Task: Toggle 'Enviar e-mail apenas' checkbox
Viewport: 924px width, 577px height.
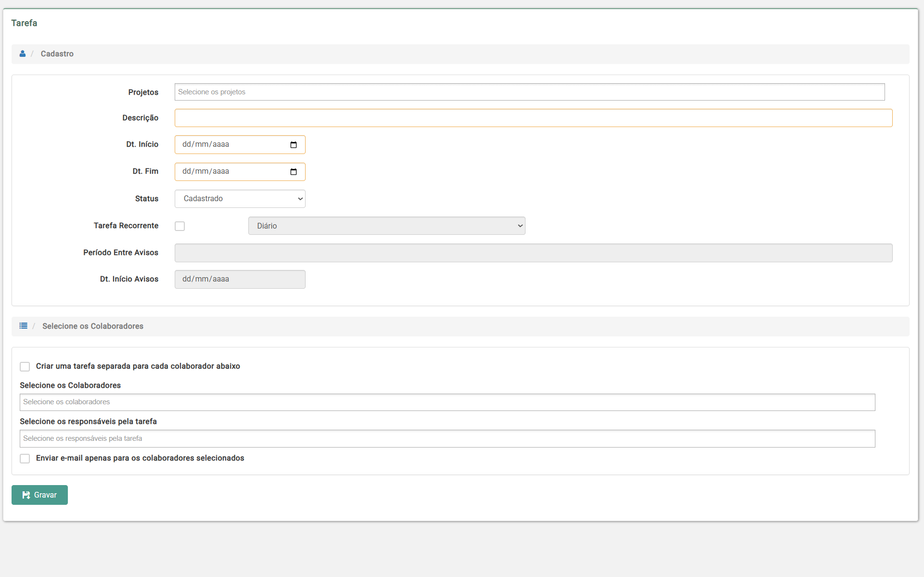Action: click(25, 459)
